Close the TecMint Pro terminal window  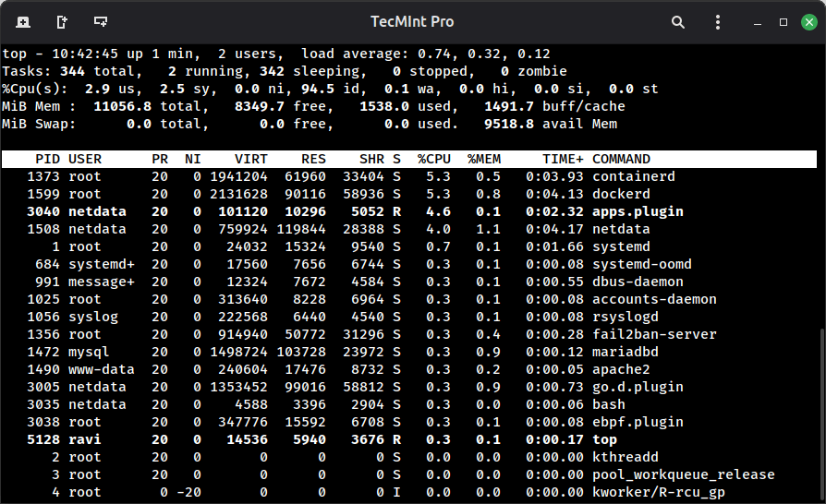[x=807, y=21]
